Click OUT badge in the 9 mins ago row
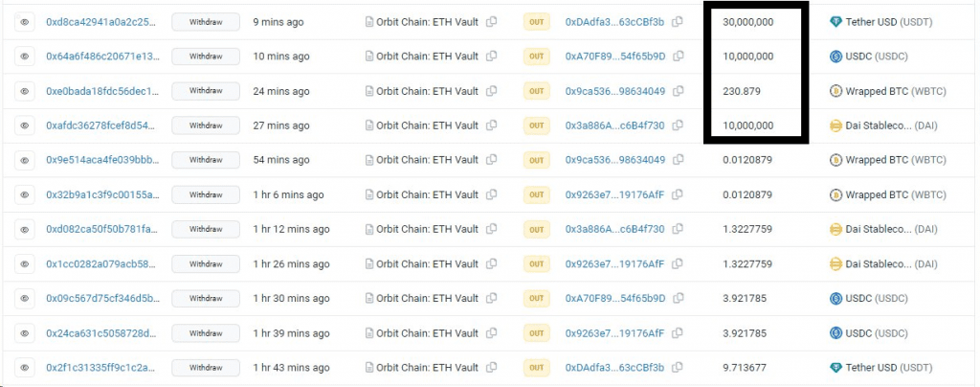The width and height of the screenshot is (980, 387). (536, 22)
